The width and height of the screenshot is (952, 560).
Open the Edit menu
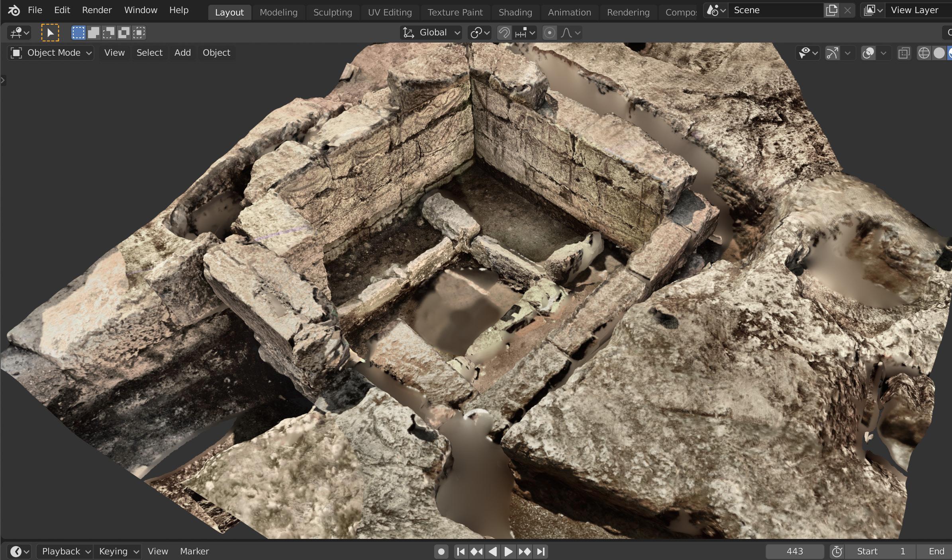click(62, 10)
